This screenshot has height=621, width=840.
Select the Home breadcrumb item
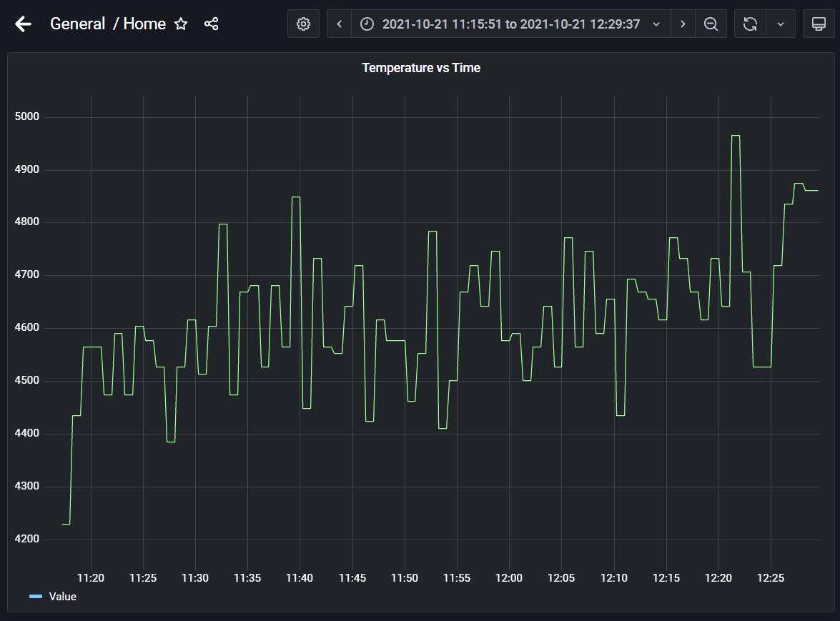tap(144, 24)
